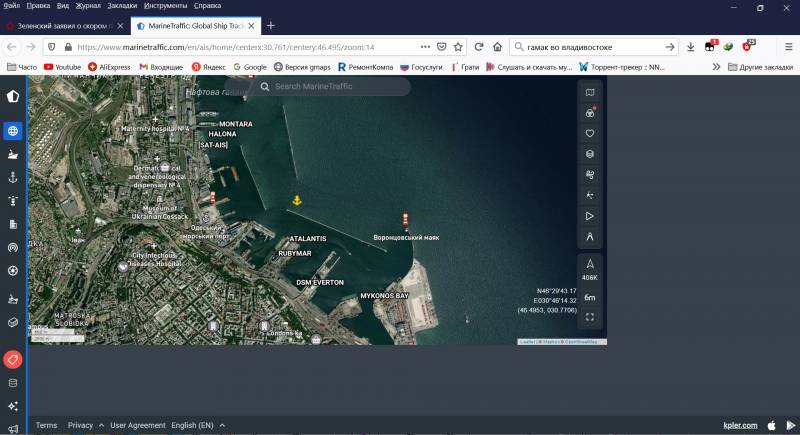Expand the bookmarks toolbar overflow chevron

pyautogui.click(x=716, y=67)
